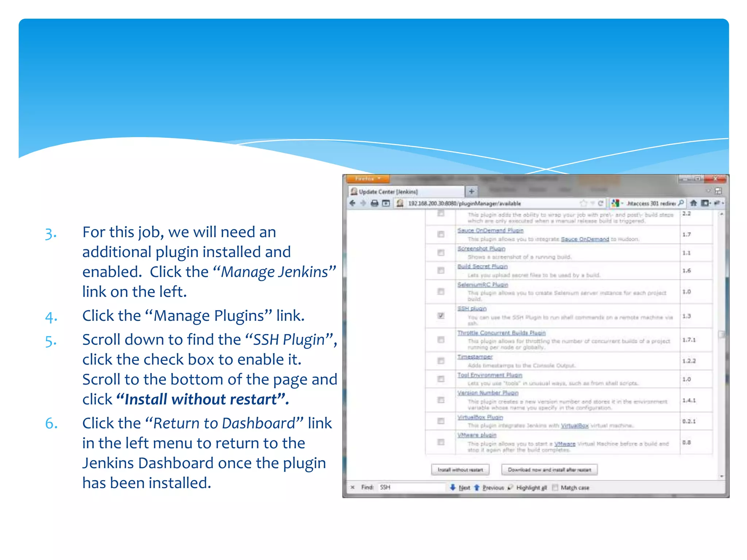Check the VirtualBox Plugin checkbox
Viewport: 747px width, 560px height.
(441, 421)
